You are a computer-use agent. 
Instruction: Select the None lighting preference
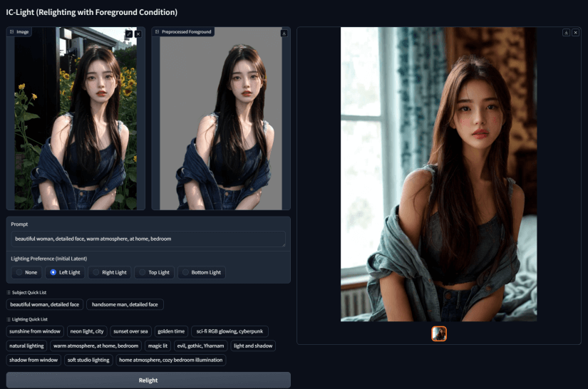pos(26,272)
